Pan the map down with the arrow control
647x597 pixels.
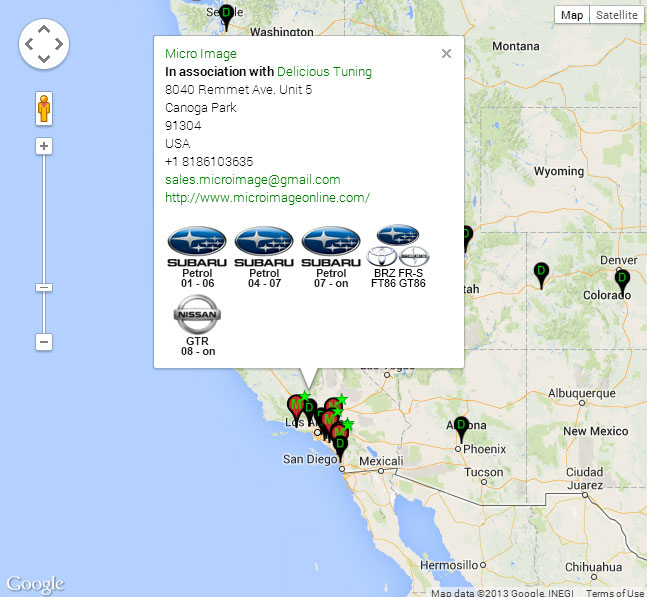[44, 58]
